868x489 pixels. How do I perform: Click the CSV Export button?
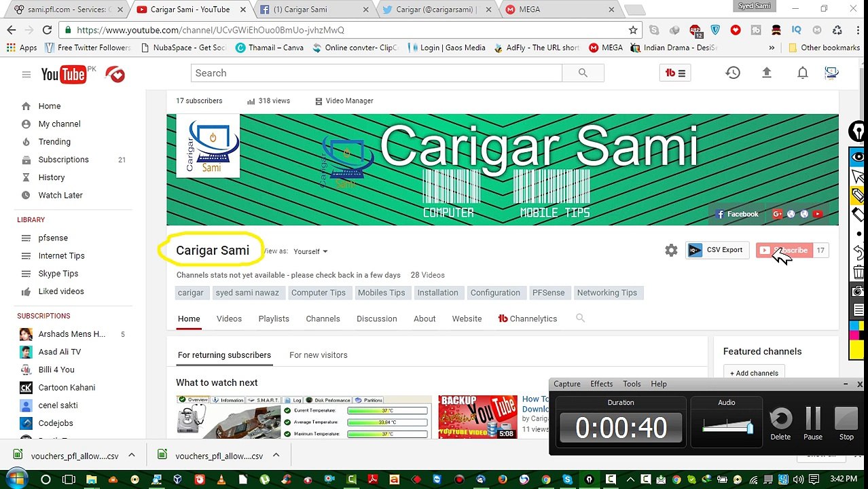pos(717,250)
